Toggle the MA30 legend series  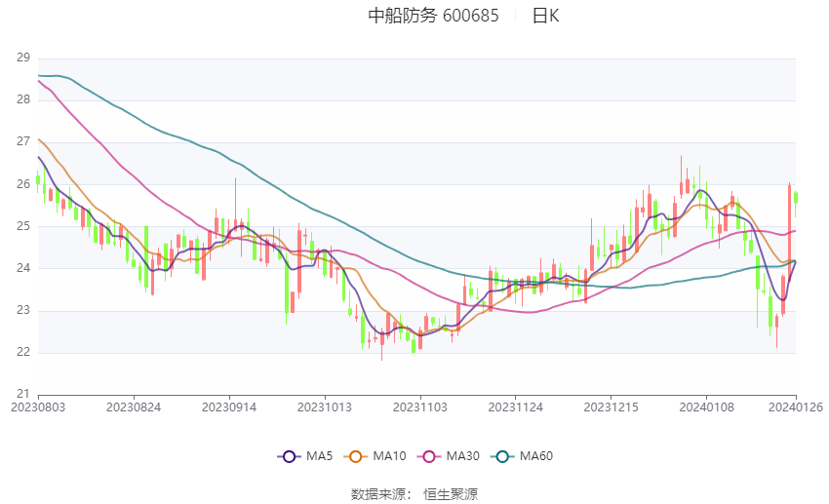[x=449, y=456]
